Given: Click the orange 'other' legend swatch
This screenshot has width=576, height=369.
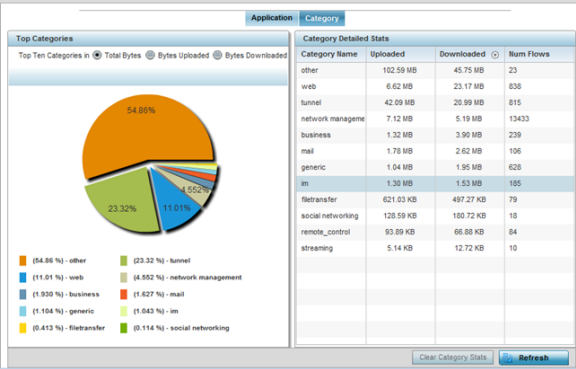Looking at the screenshot, I should [x=23, y=261].
